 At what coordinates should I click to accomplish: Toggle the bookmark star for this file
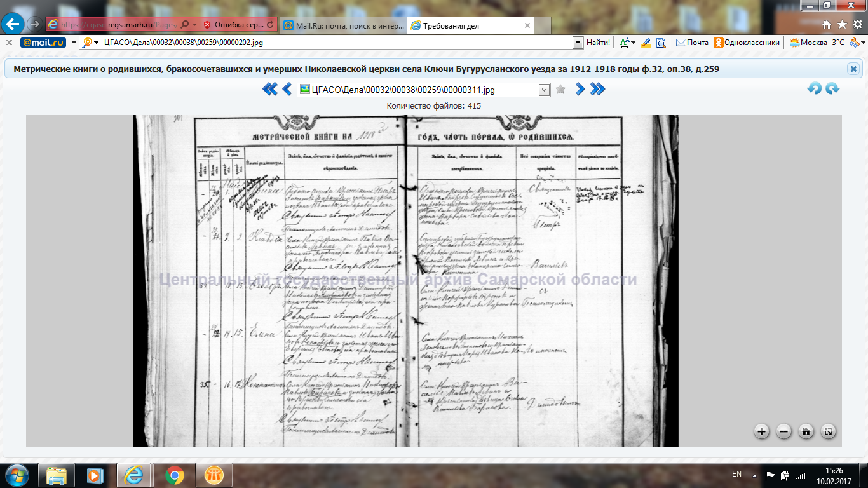tap(560, 90)
